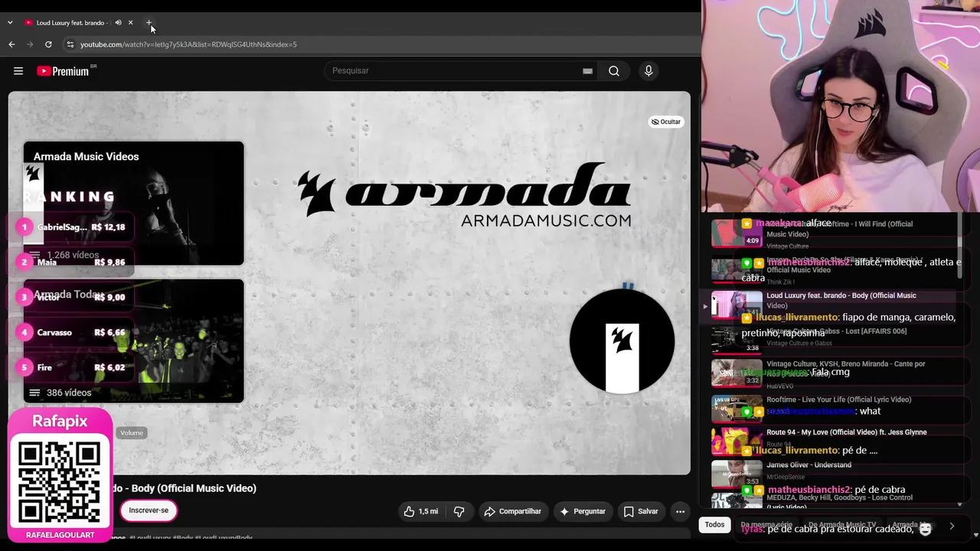Expand the browser tab list dropdown
Viewport: 980px width, 551px height.
pyautogui.click(x=10, y=23)
